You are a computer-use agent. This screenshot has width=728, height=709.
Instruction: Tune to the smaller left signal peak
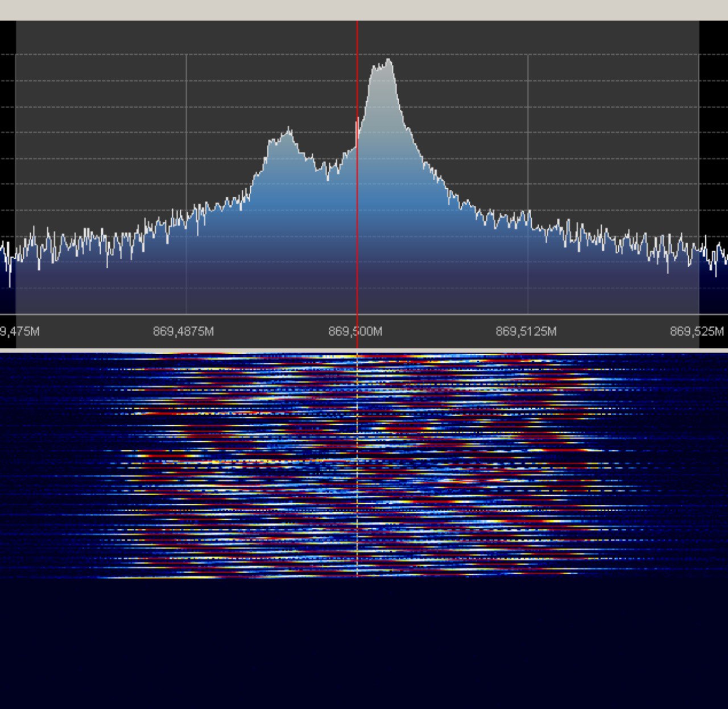pyautogui.click(x=288, y=133)
